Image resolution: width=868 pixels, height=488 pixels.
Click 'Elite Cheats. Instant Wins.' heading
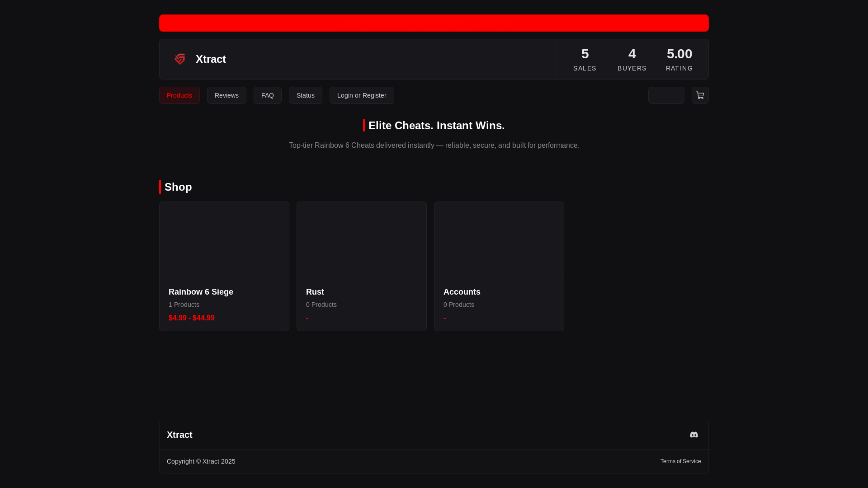click(436, 126)
